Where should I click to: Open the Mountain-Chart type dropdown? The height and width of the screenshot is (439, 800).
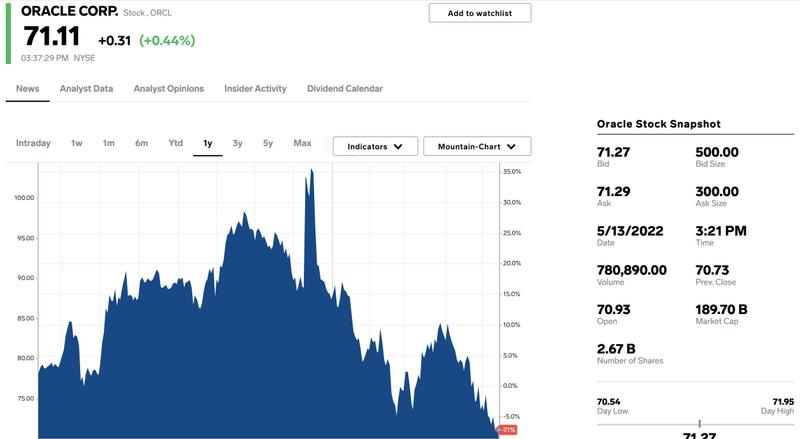(477, 146)
